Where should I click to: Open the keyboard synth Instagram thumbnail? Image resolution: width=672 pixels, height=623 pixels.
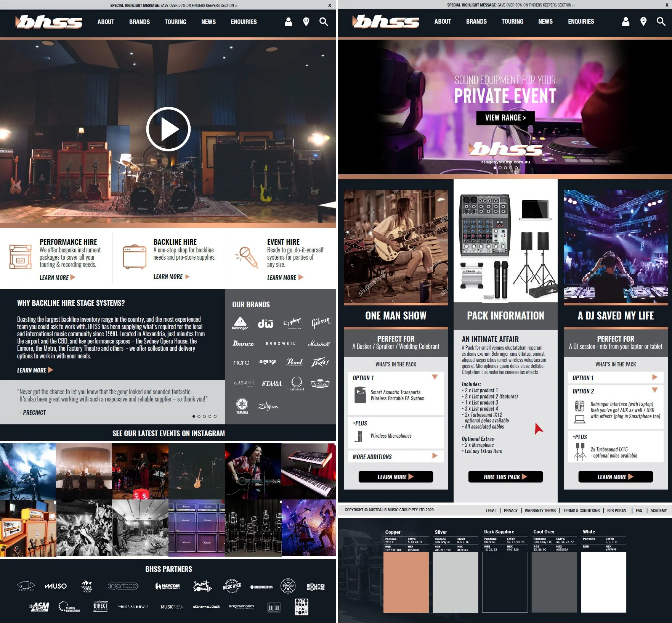point(308,471)
